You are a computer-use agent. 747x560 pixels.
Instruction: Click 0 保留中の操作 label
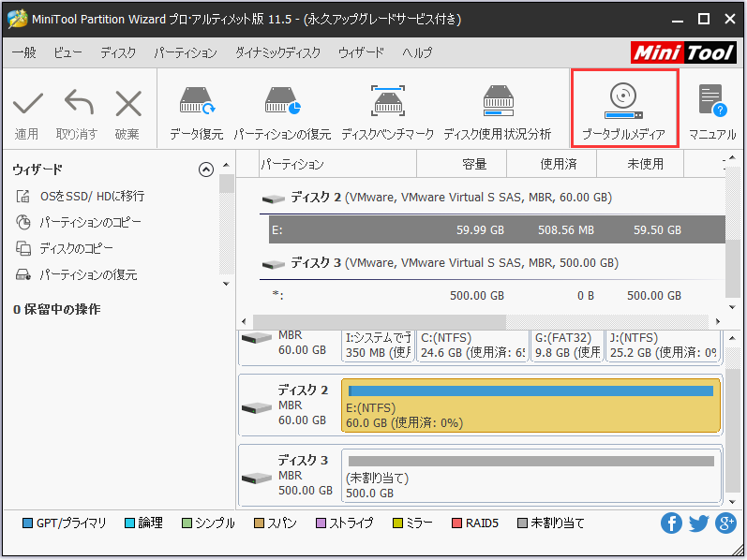point(56,310)
